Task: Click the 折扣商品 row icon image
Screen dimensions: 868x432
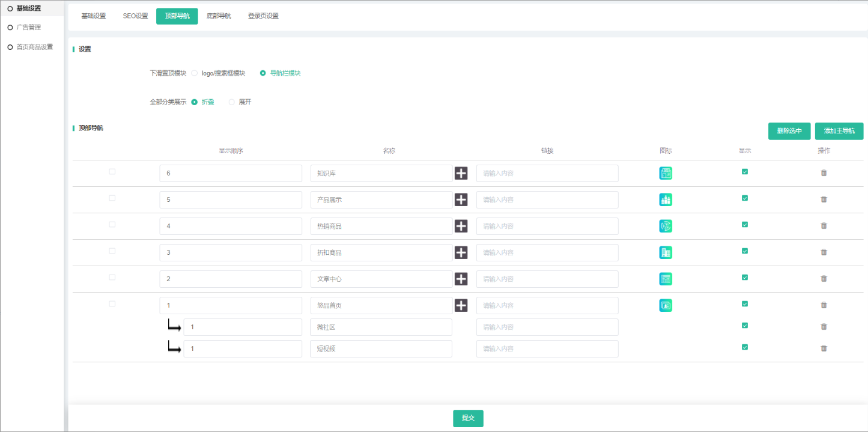Action: (x=666, y=253)
